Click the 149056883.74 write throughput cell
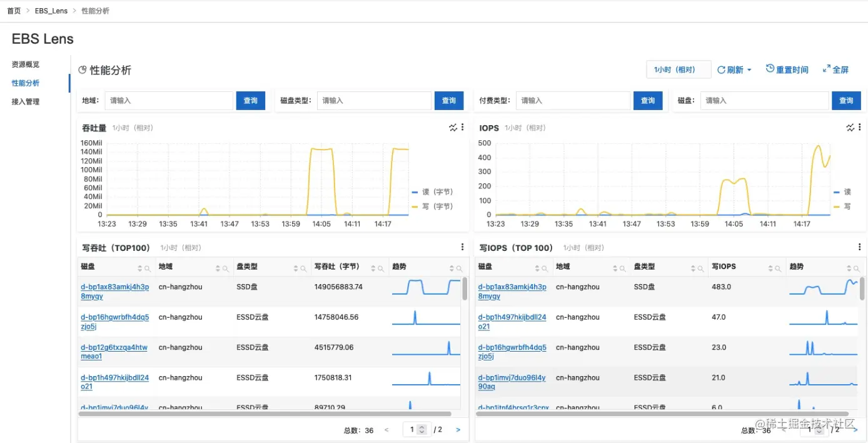868x443 pixels. pyautogui.click(x=338, y=287)
